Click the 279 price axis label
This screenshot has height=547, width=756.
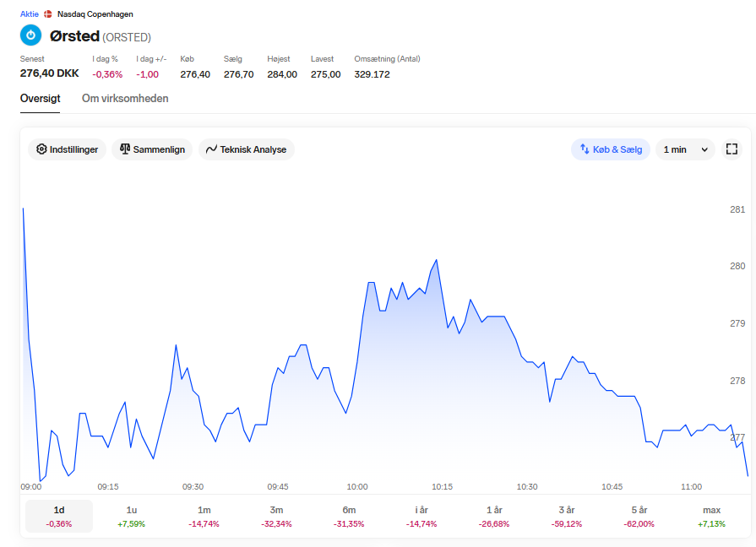[737, 323]
